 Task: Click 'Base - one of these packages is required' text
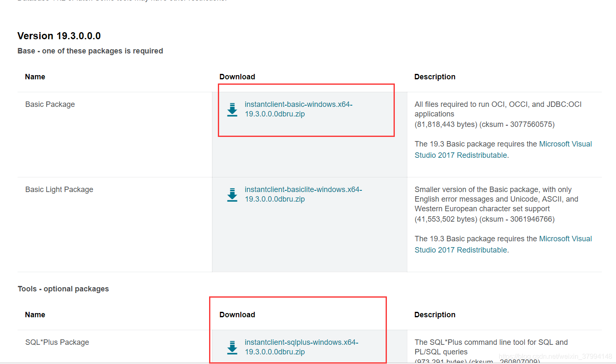90,51
